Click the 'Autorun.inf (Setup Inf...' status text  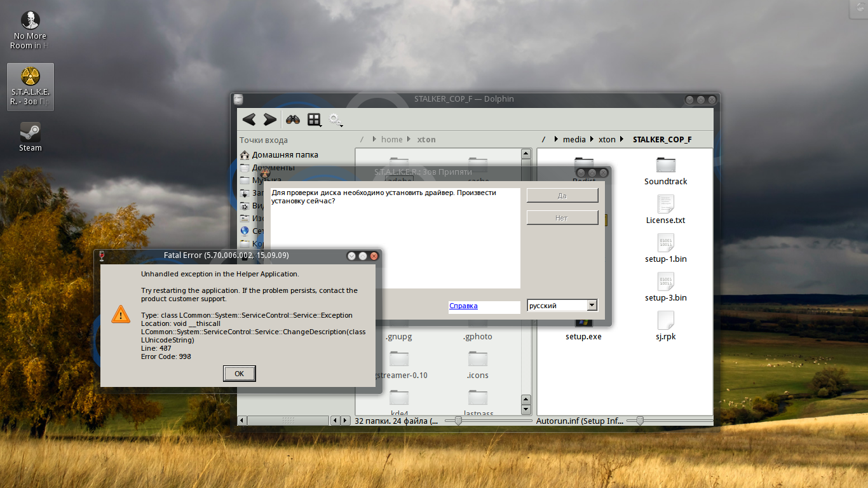(x=580, y=421)
